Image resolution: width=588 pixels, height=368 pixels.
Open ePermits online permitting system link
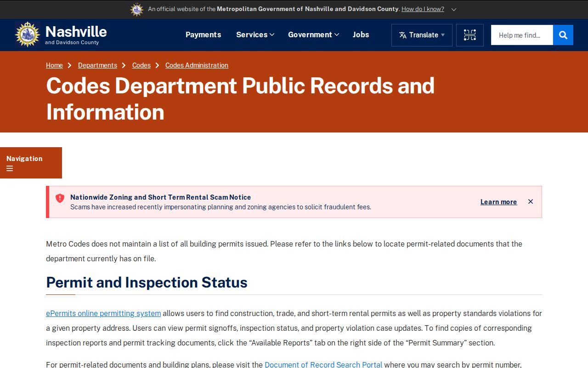click(103, 314)
